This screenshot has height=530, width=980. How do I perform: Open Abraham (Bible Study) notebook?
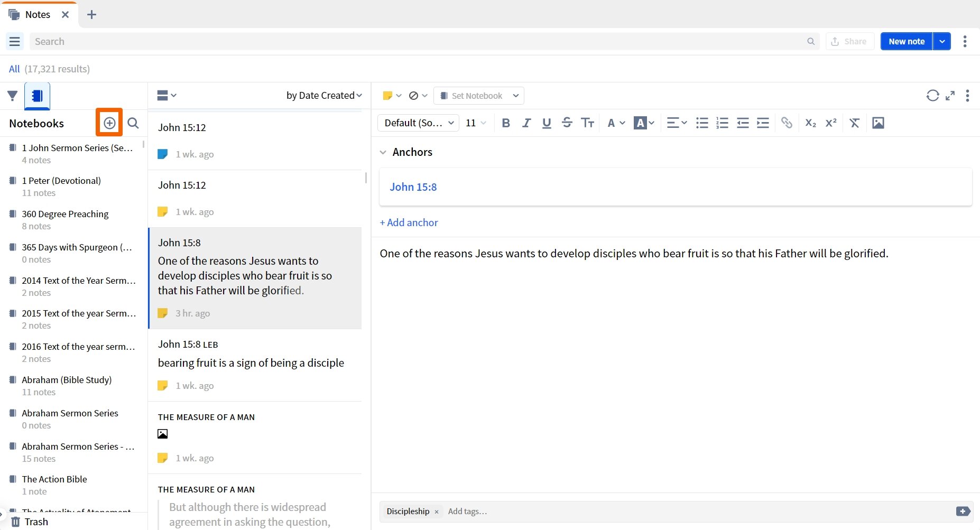tap(73, 386)
